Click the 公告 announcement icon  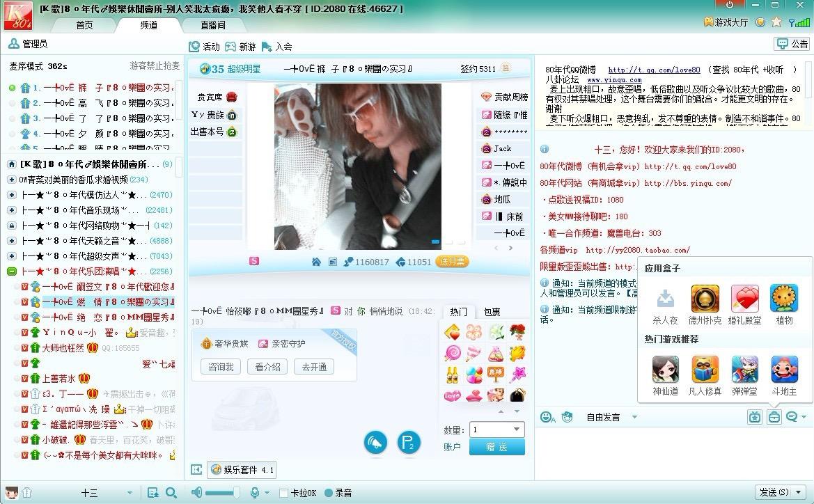[792, 44]
